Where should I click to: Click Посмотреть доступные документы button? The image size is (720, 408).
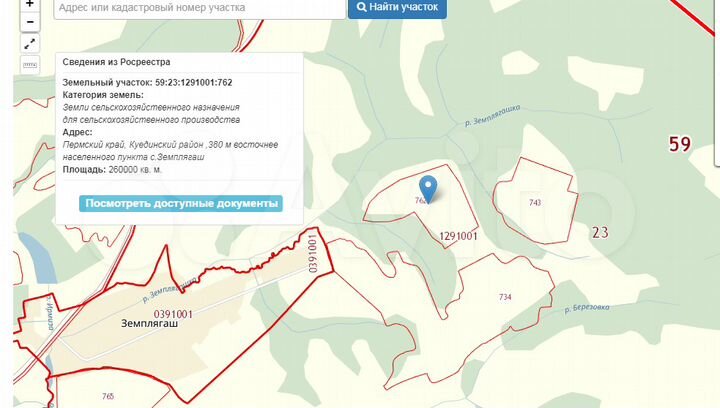point(181,203)
